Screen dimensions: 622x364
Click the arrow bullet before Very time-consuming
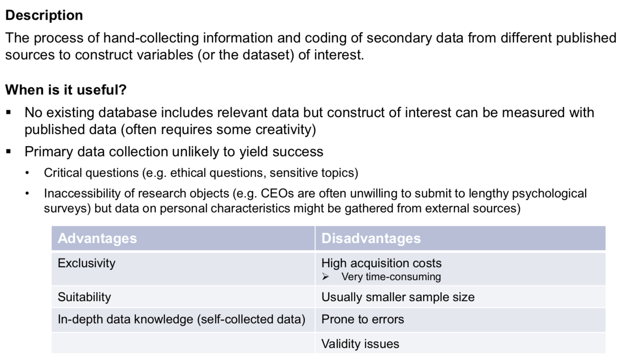[326, 277]
